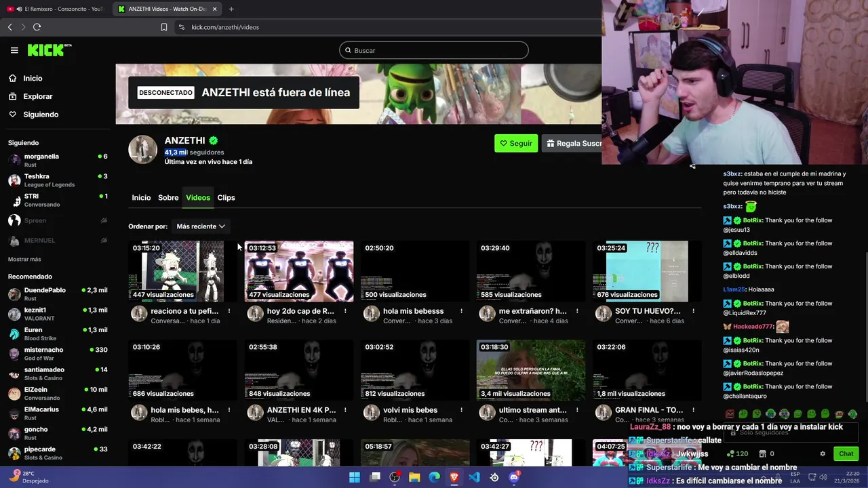This screenshot has height=488, width=868.
Task: Open options for 'hola mis bebes, h...' video
Action: (x=229, y=410)
